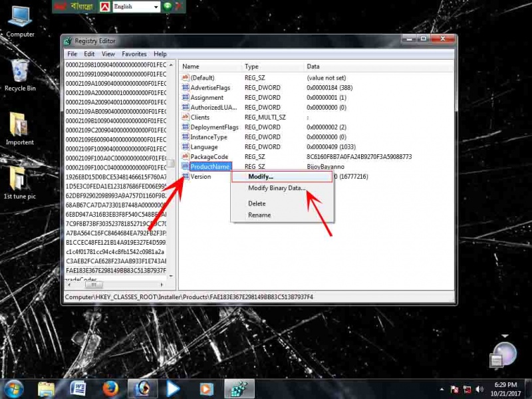532x399 pixels.
Task: Click the volume speaker tray icon
Action: pos(479,389)
